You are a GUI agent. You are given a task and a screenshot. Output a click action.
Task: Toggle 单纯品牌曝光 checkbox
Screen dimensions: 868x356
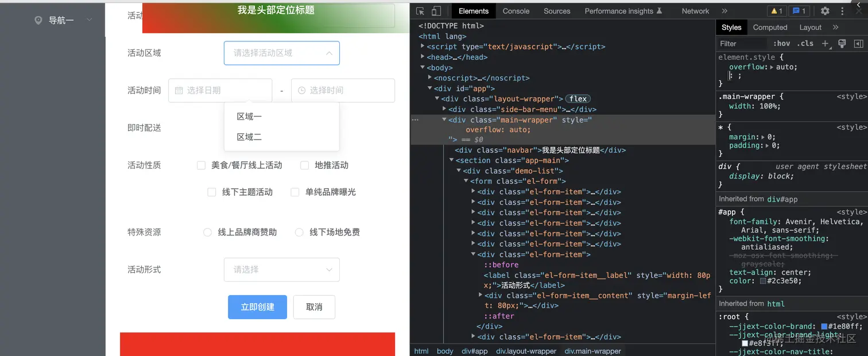pyautogui.click(x=295, y=192)
